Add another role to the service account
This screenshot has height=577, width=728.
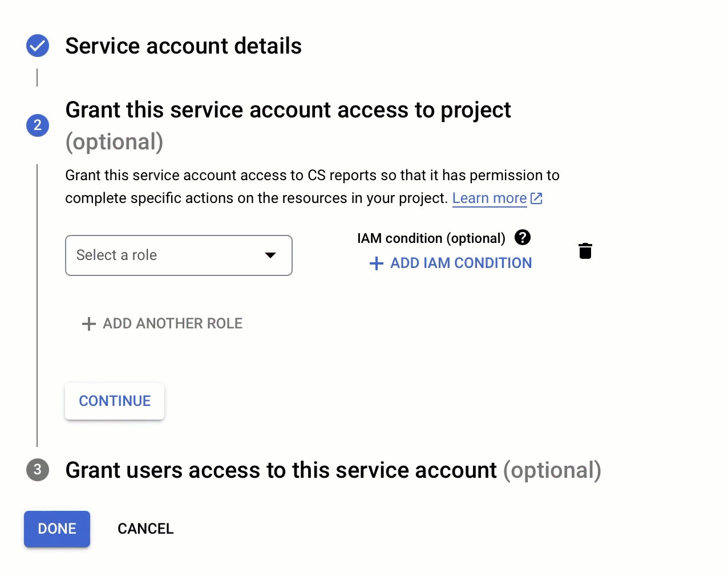(172, 323)
